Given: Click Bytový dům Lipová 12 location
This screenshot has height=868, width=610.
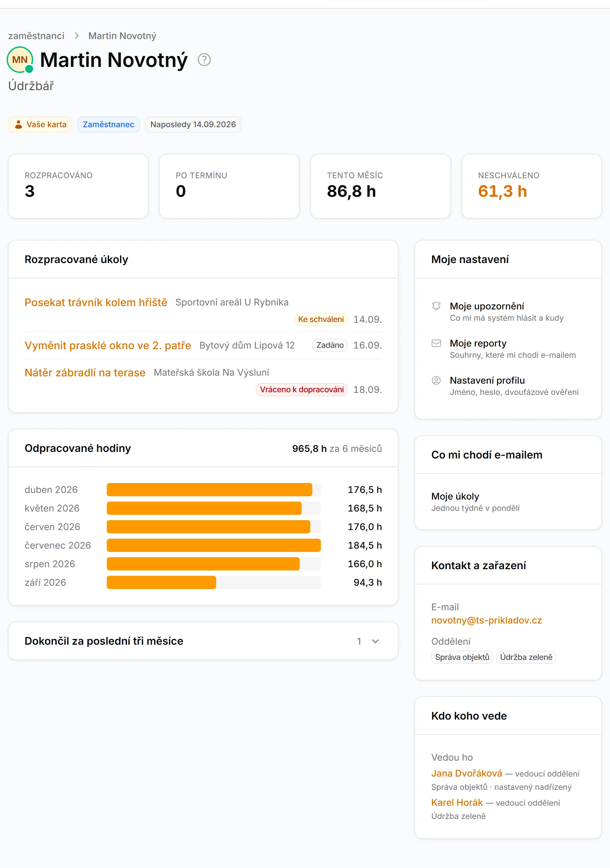Looking at the screenshot, I should pyautogui.click(x=247, y=345).
